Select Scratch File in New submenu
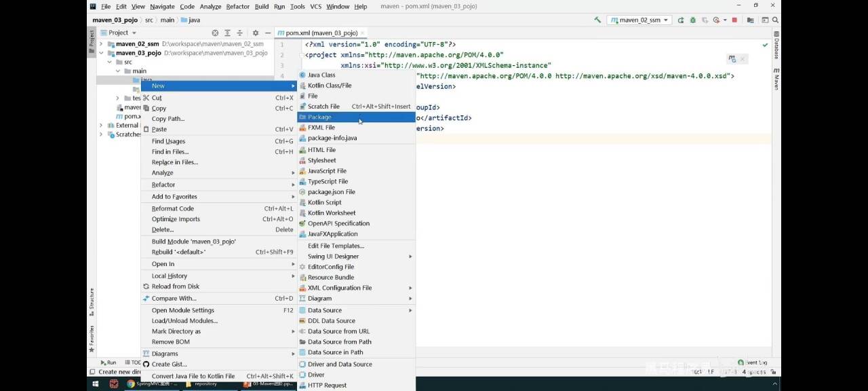This screenshot has width=868, height=391. click(x=357, y=107)
